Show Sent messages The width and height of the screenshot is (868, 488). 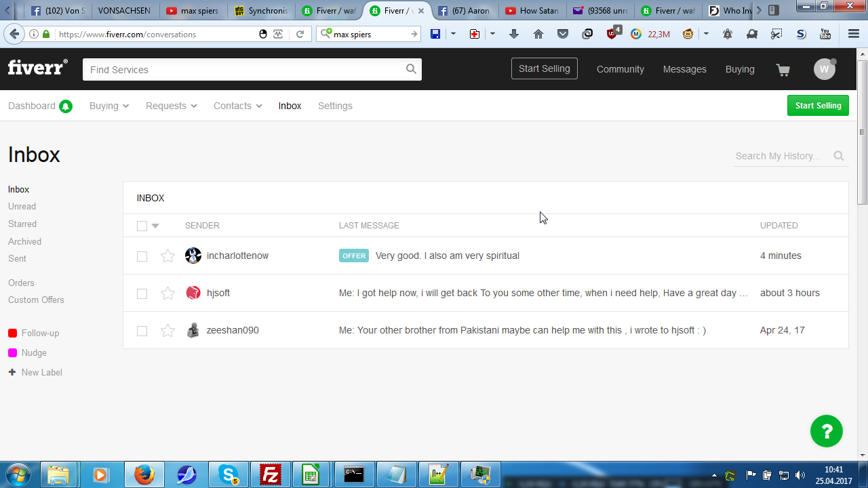(x=17, y=259)
